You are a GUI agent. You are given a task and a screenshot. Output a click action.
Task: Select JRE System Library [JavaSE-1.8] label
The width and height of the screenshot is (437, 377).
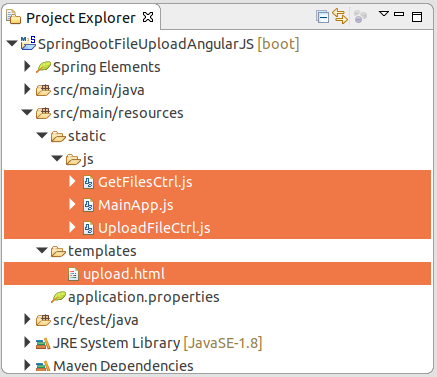click(x=158, y=343)
